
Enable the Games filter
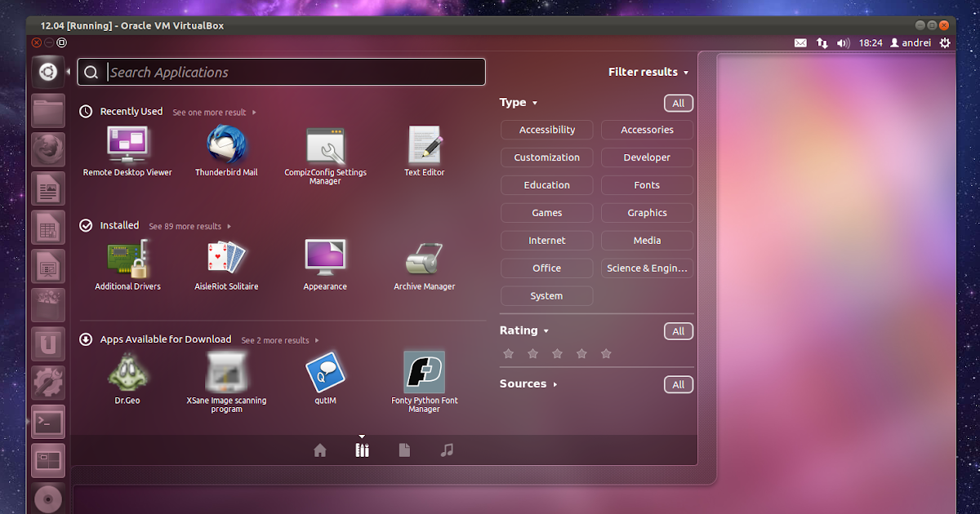coord(546,212)
